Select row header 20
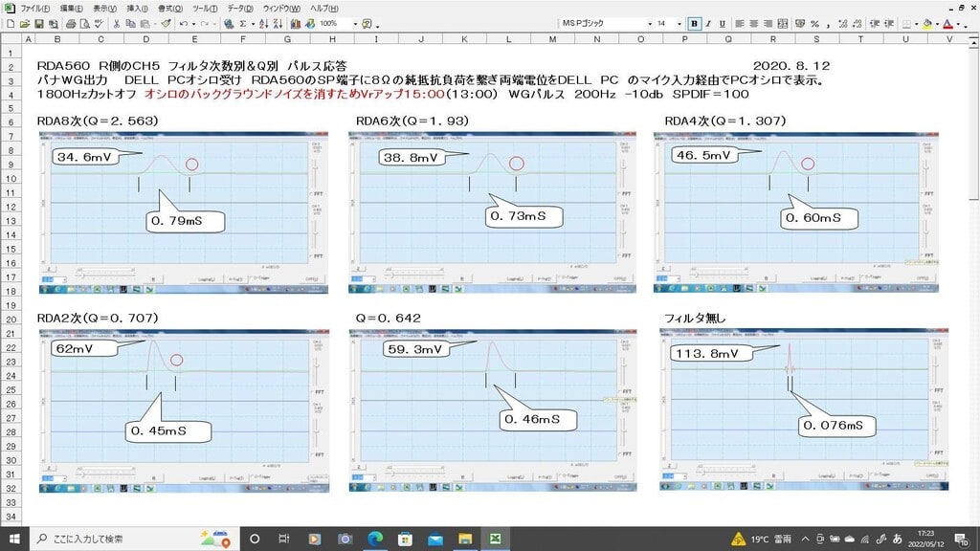 [11, 320]
